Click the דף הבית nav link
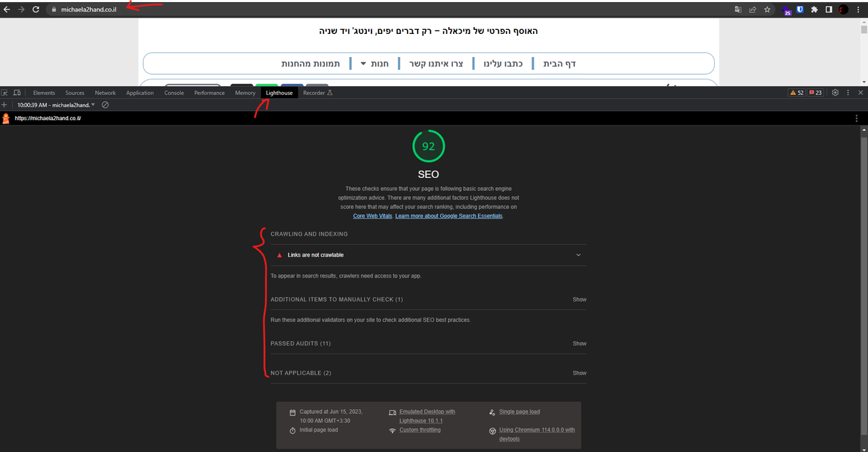Screen dimensions: 868x452 pos(559,64)
